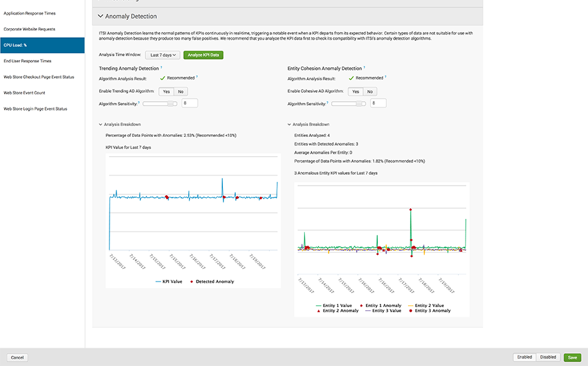Click Entity Cohesion sensitivity value field

[x=378, y=103]
